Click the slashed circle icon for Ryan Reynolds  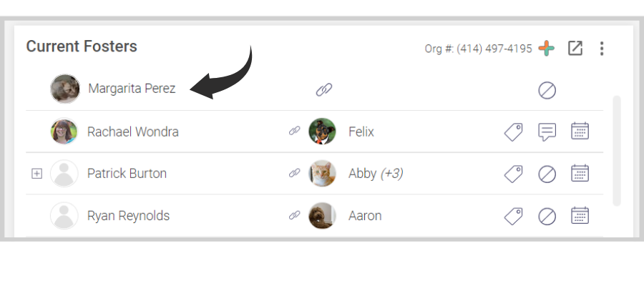point(547,215)
